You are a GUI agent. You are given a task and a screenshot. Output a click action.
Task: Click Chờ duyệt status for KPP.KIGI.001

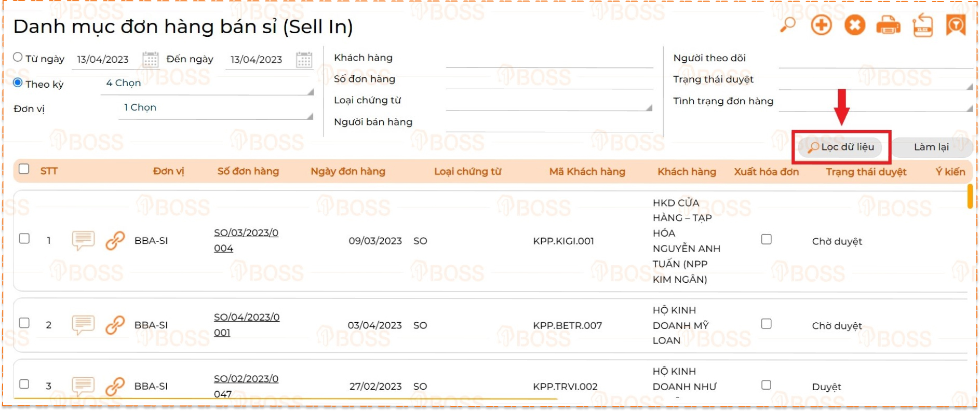[837, 241]
